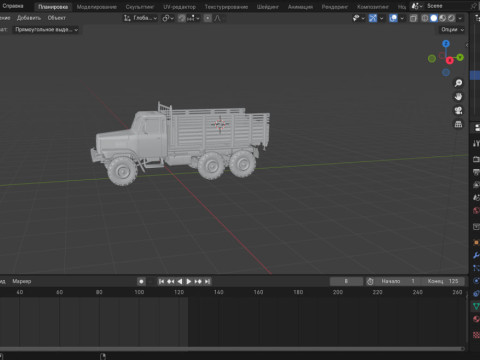
Task: Click the zoom view magnifier icon
Action: [458, 83]
